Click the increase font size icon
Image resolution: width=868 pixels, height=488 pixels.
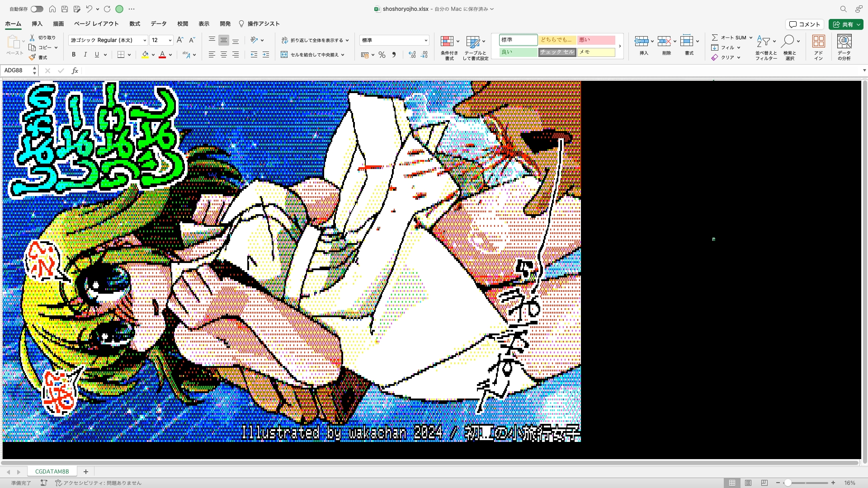click(x=180, y=40)
